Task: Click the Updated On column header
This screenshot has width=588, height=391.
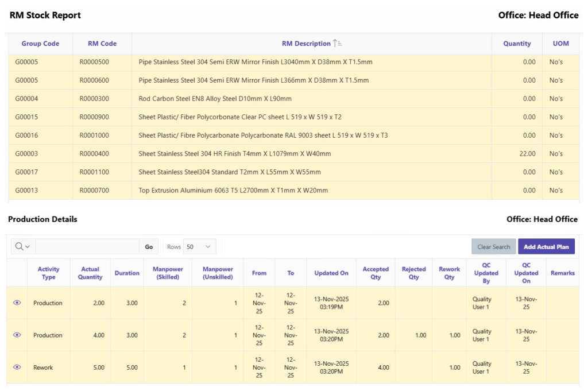Action: [331, 273]
